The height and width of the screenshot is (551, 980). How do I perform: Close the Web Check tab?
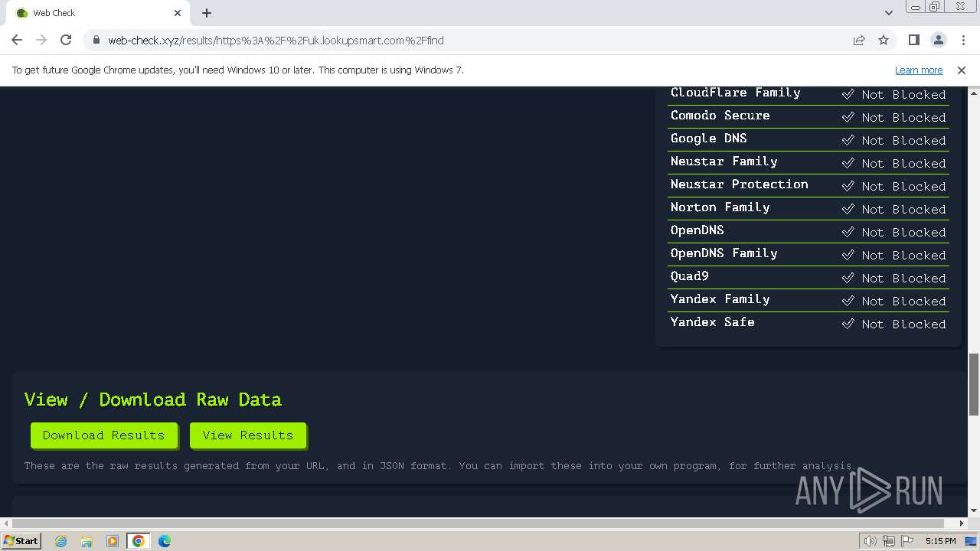178,13
